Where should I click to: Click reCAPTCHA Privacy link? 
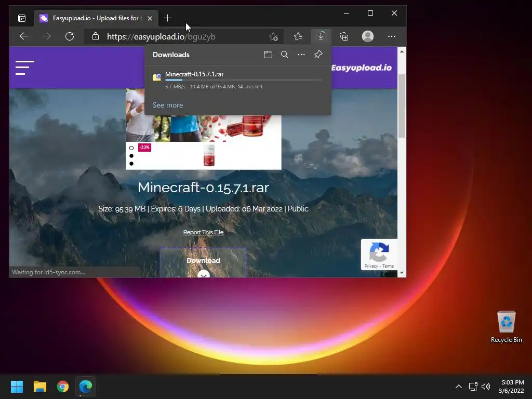point(371,266)
